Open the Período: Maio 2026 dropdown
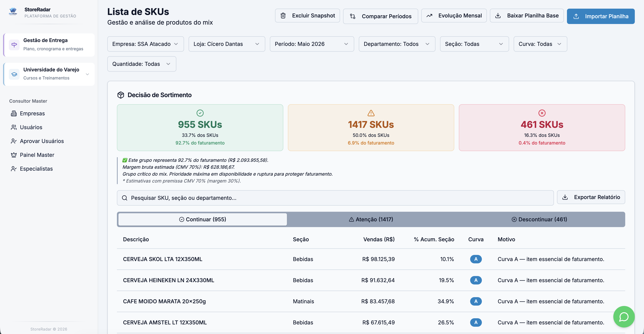Viewport: 644px width, 334px height. coord(312,44)
